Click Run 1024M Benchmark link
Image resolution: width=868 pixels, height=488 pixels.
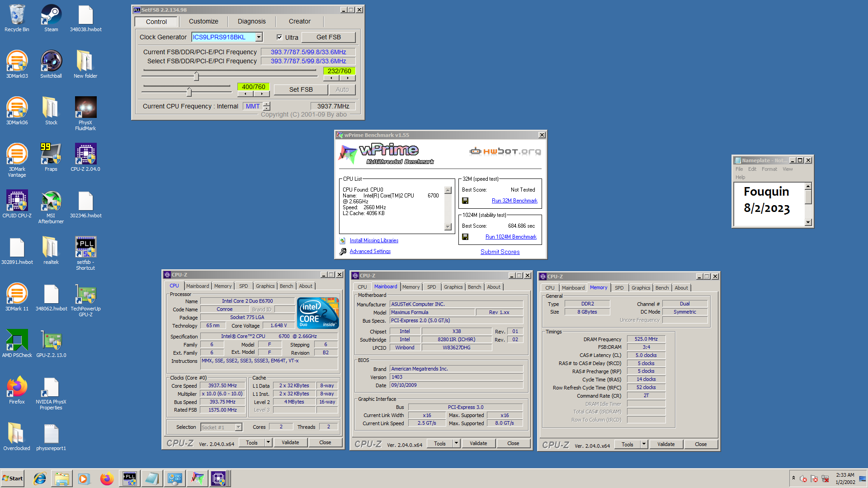[x=511, y=237]
